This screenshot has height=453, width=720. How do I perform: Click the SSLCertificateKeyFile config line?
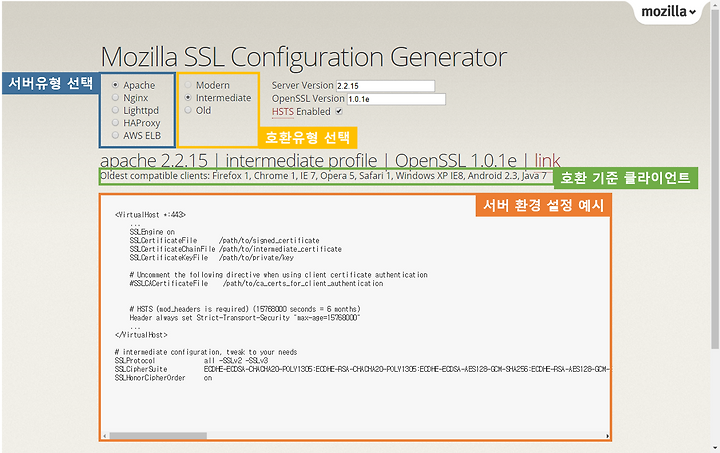pyautogui.click(x=212, y=258)
